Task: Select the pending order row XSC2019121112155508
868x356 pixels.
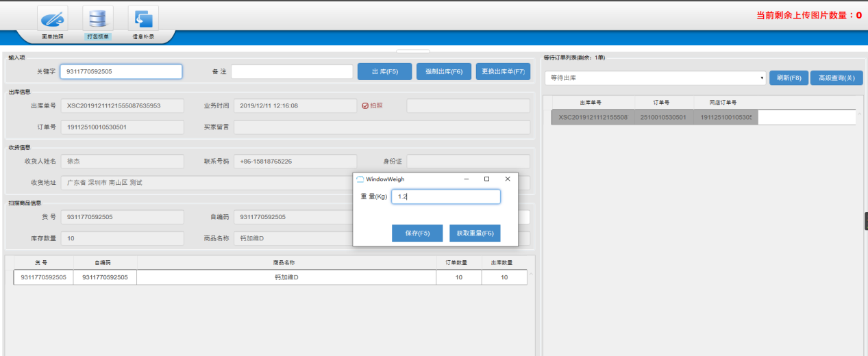Action: tap(593, 118)
